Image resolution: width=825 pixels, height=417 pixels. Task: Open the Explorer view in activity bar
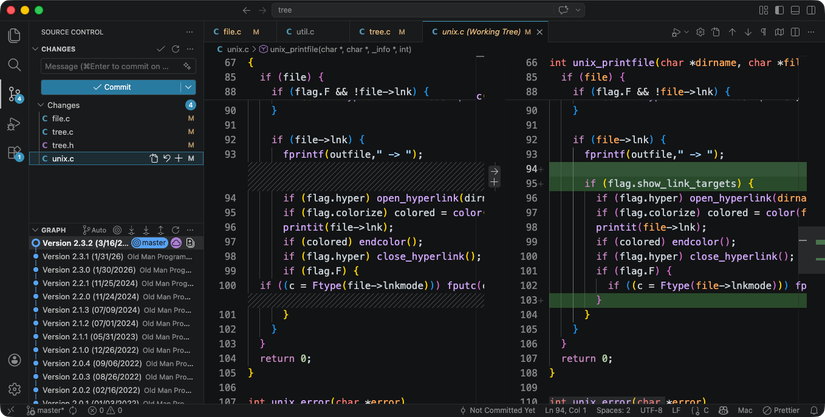(14, 35)
